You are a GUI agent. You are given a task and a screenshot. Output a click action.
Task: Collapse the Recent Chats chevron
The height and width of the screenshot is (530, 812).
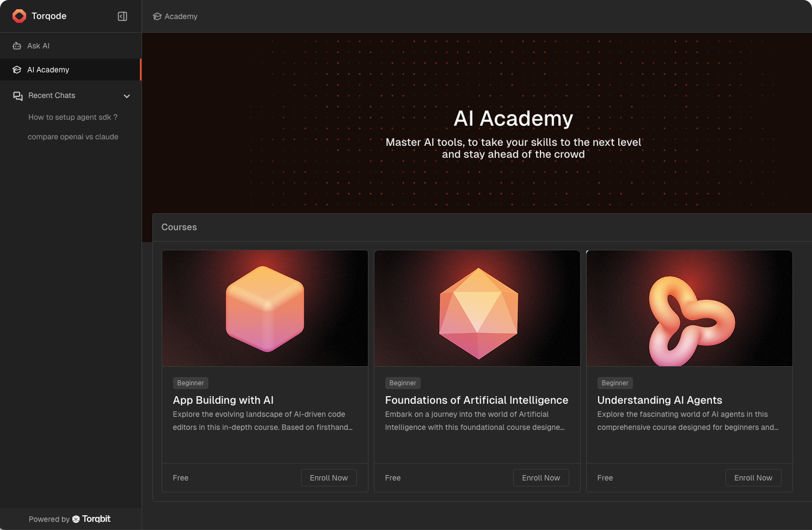(x=127, y=96)
